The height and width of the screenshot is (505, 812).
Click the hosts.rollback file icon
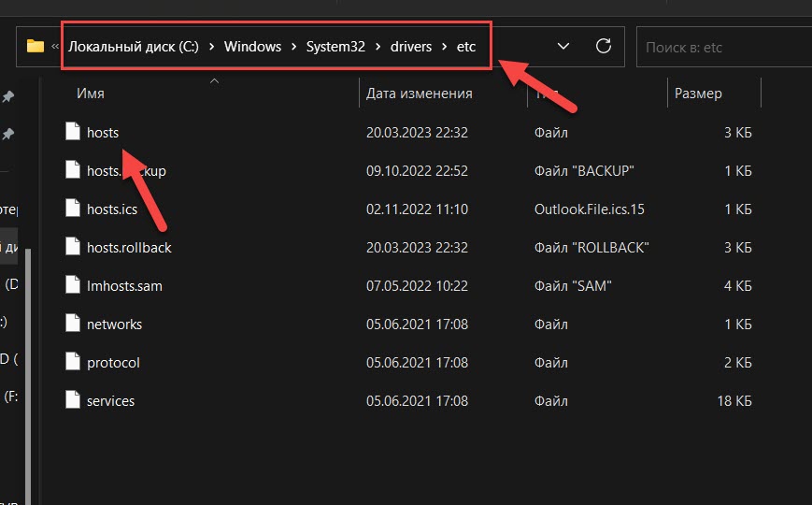tap(73, 246)
